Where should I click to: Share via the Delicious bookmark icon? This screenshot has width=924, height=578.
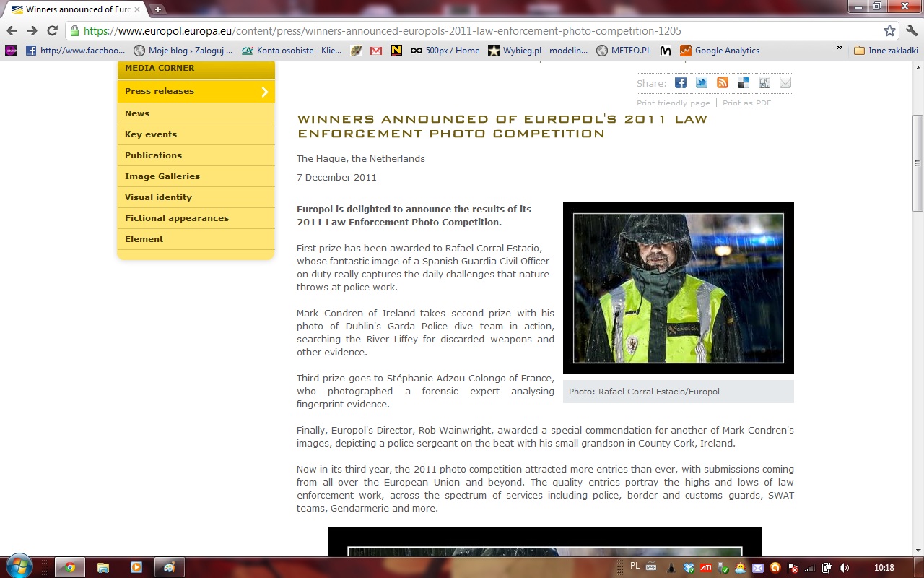tap(743, 82)
